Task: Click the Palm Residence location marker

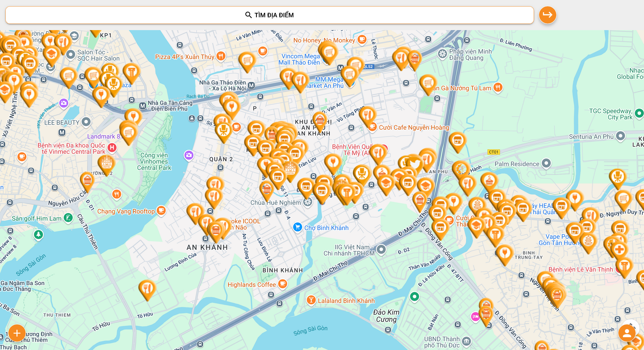Action: coord(546,163)
